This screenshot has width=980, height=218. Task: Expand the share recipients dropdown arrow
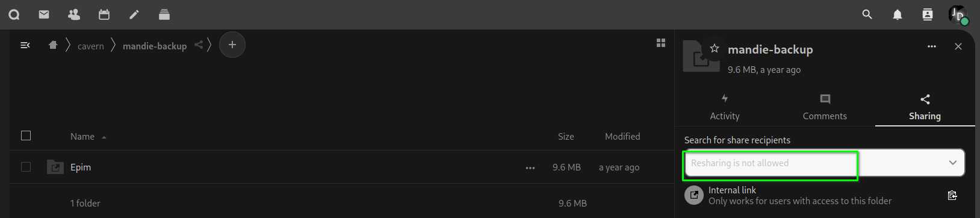(x=953, y=163)
